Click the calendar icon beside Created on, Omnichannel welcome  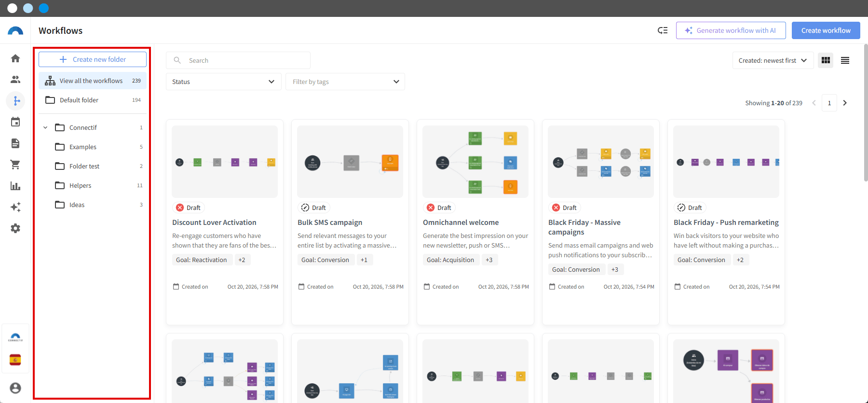[427, 287]
